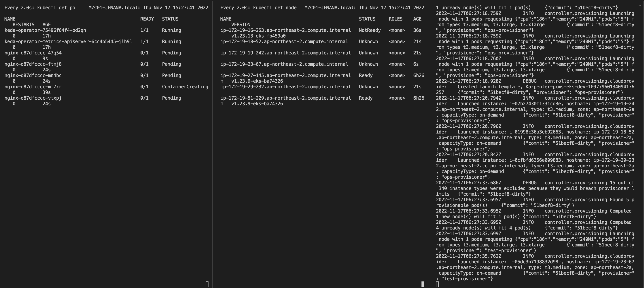Click the keda-operator-75496f64f4-bd2qn pod name
The height and width of the screenshot is (288, 644).
(45, 30)
